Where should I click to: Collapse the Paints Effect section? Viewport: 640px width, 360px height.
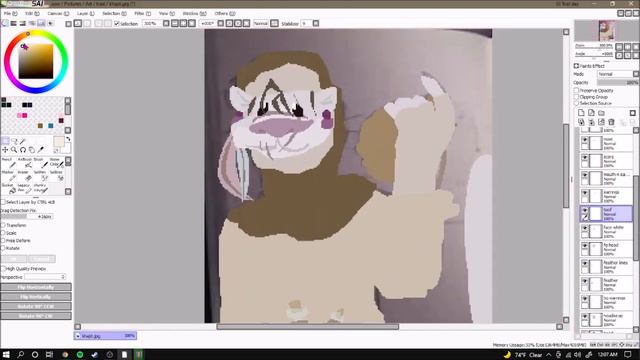576,66
